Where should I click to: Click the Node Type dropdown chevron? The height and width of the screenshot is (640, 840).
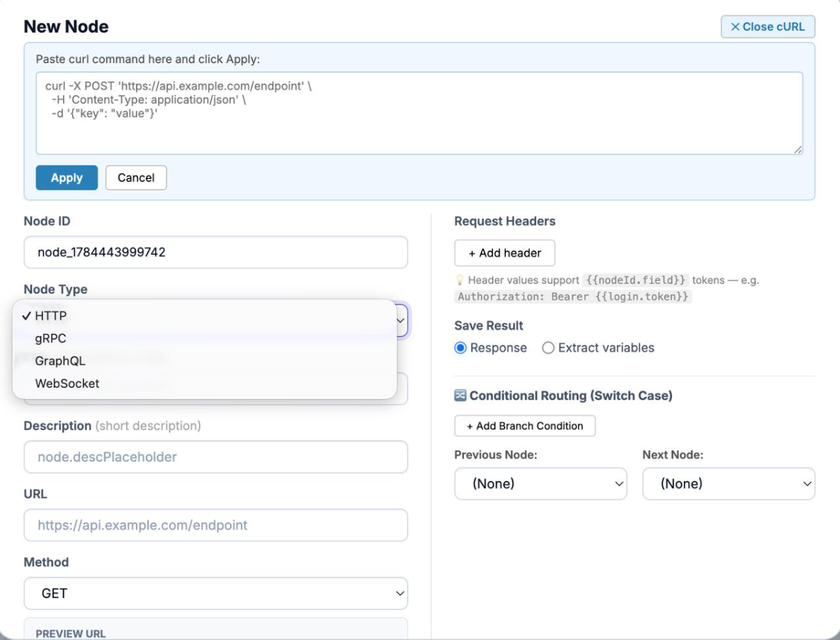pyautogui.click(x=400, y=321)
